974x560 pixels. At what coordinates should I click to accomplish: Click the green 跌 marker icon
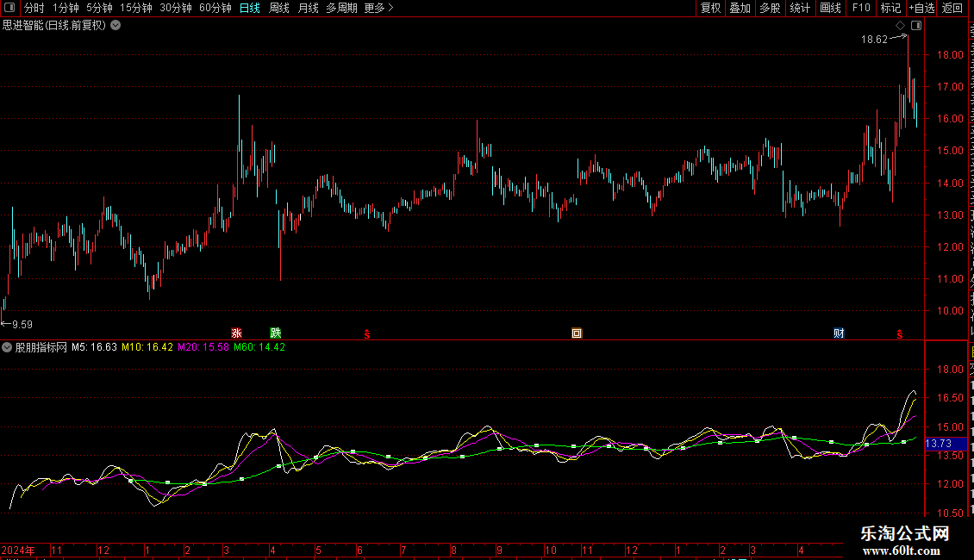(x=276, y=333)
